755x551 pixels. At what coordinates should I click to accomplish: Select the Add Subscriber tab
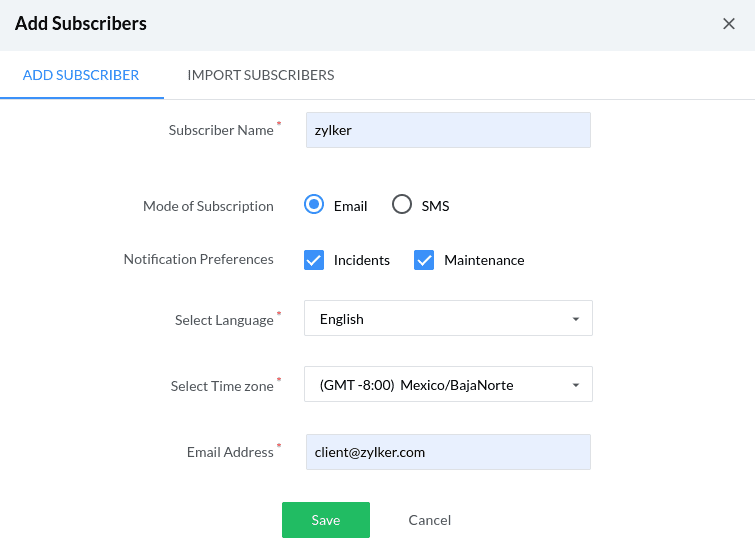[x=81, y=75]
